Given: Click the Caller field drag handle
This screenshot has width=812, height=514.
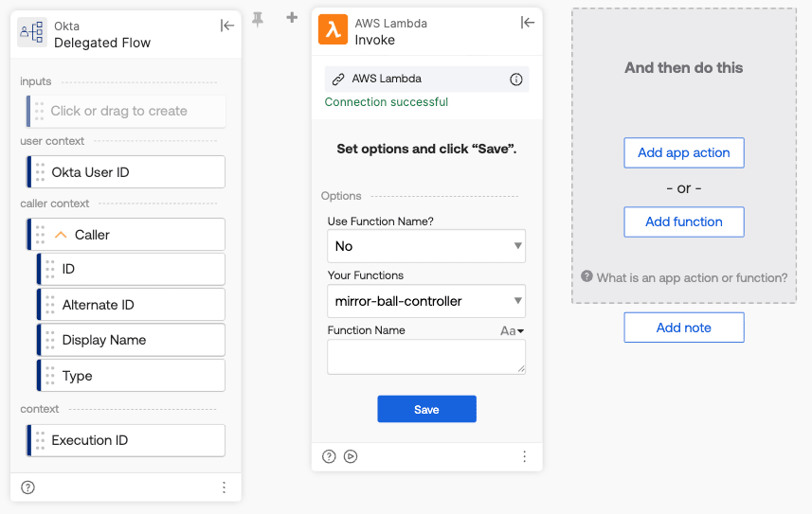Looking at the screenshot, I should (x=40, y=235).
